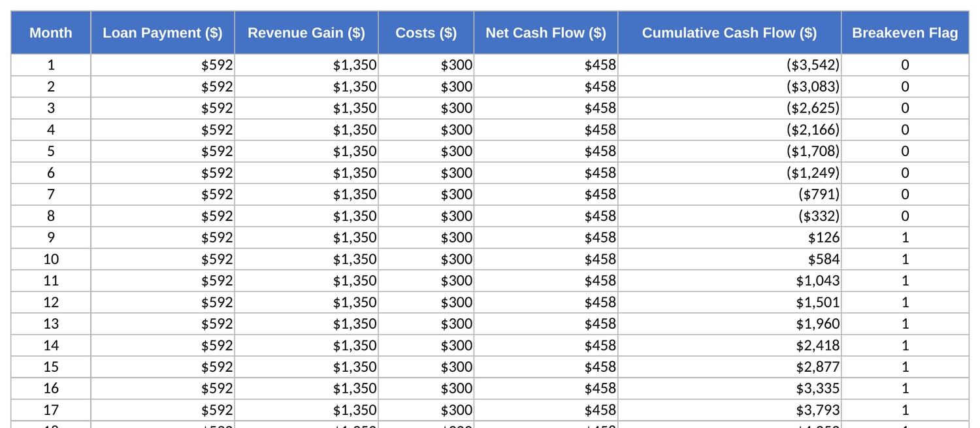The width and height of the screenshot is (980, 428).
Task: Select the Breakeven Flag header cell
Action: (905, 33)
